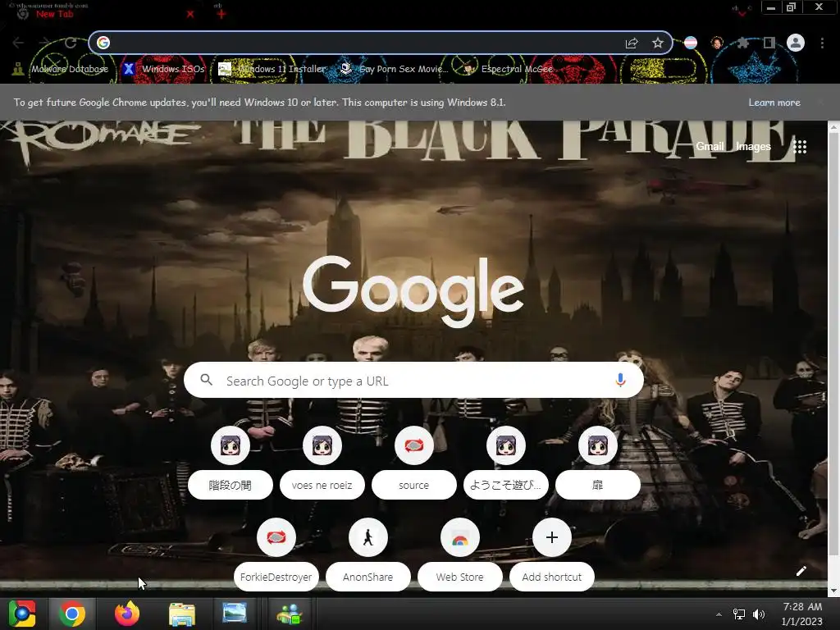Dismiss the Chrome update infobar
The width and height of the screenshot is (840, 630).
coord(820,102)
